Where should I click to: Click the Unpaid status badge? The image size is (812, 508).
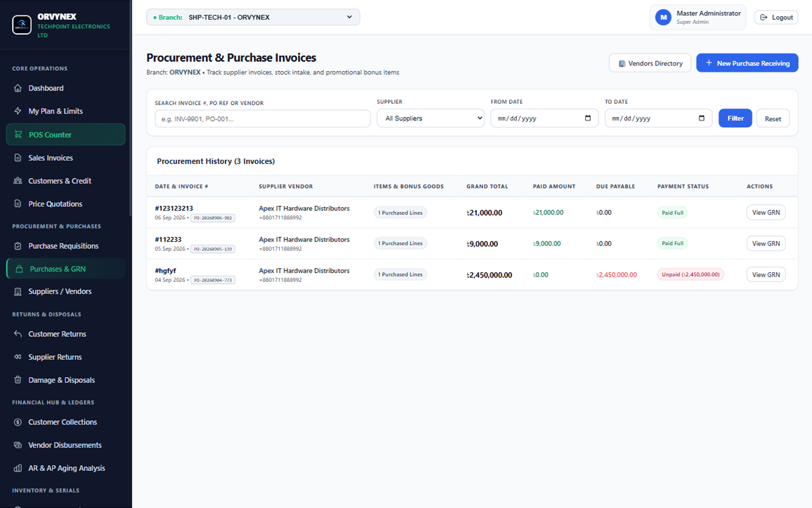click(x=690, y=274)
